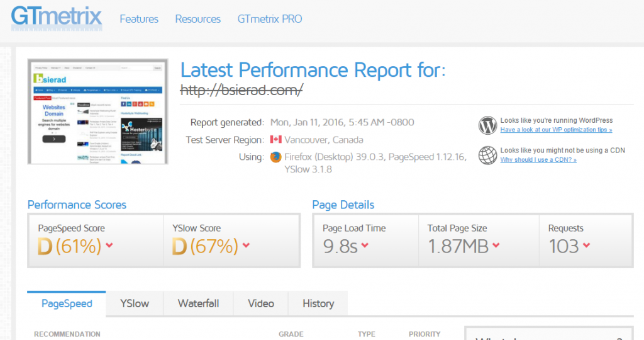644x340 pixels.
Task: Go to GTmetrix PRO page
Action: coord(269,19)
